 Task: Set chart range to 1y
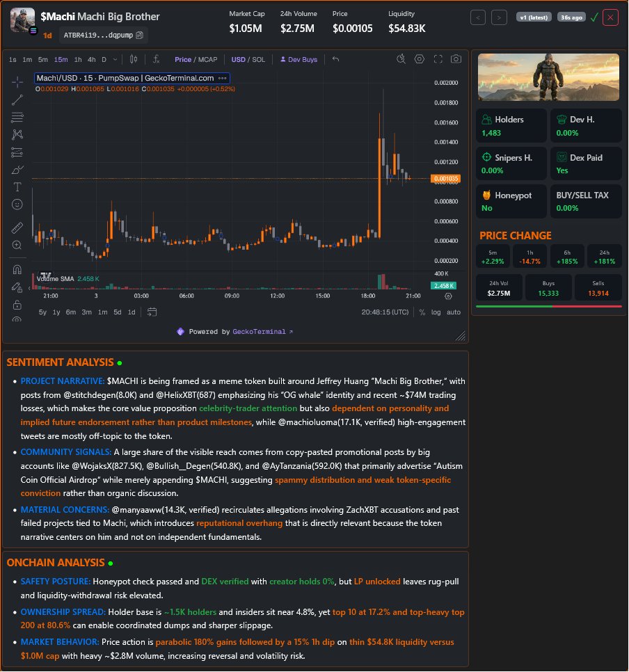click(x=56, y=312)
